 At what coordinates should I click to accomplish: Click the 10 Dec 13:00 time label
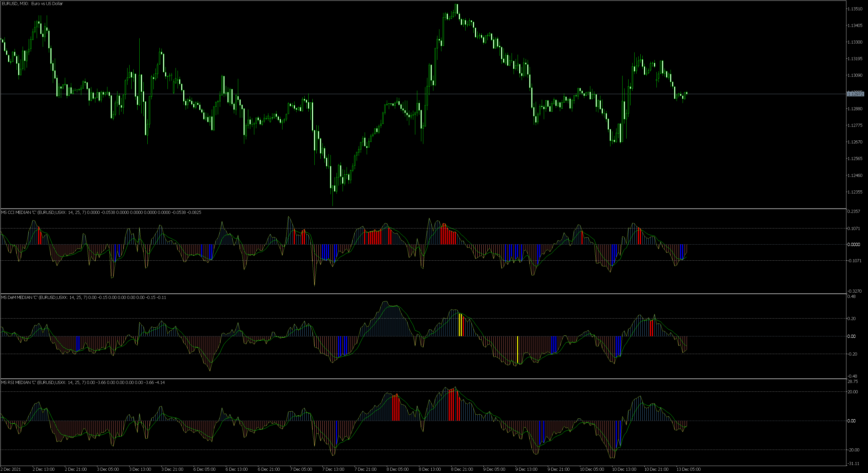(624, 469)
